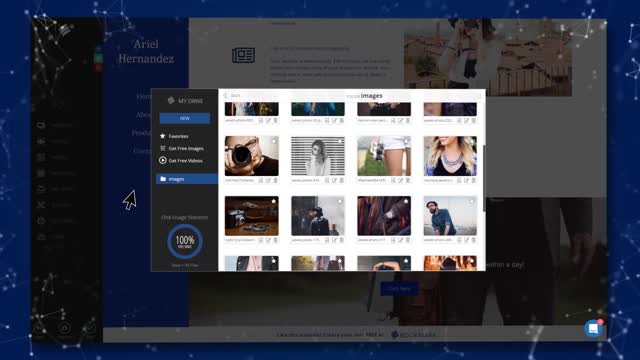Select the vintage camera thumbnail
640x360 pixels.
[x=251, y=216]
